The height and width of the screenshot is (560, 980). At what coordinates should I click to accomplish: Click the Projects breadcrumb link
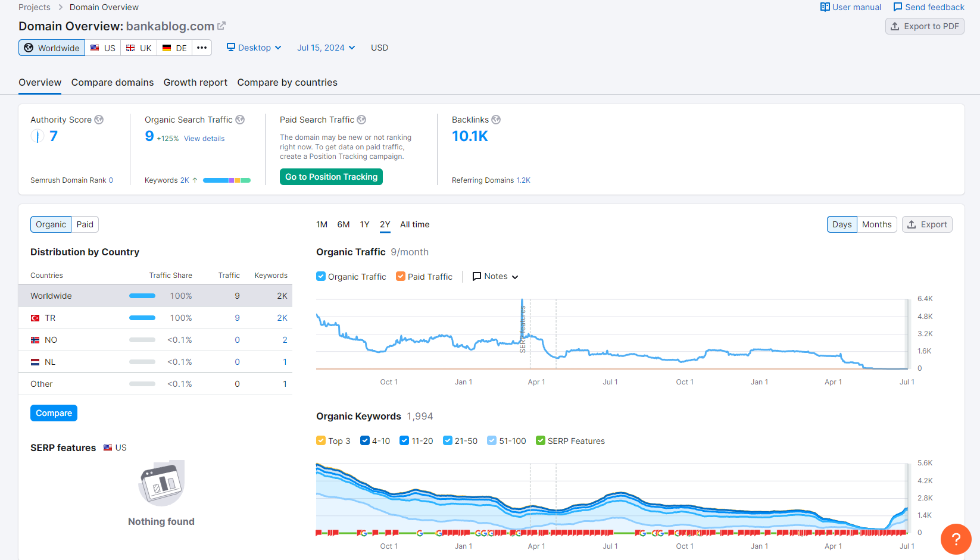[x=35, y=7]
